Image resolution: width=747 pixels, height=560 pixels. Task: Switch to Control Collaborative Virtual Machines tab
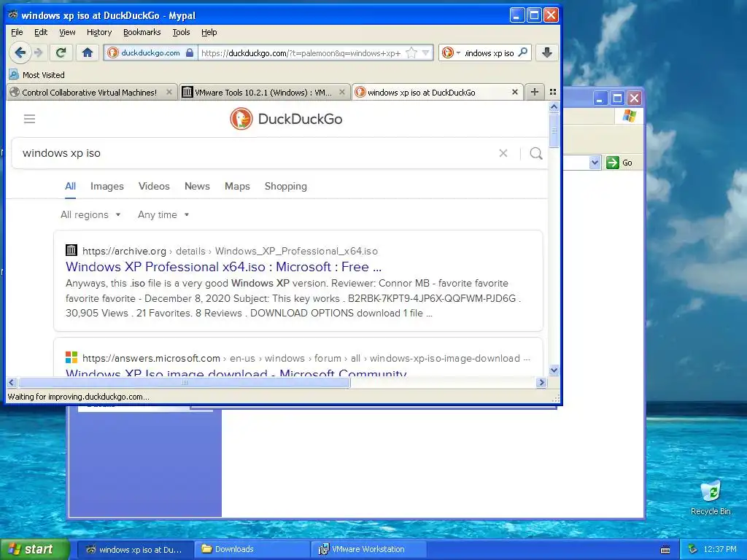[89, 93]
